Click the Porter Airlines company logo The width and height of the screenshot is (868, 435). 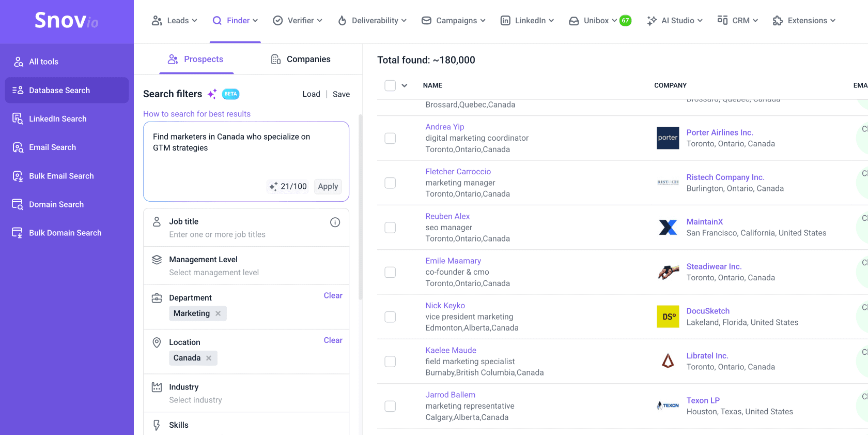click(668, 138)
